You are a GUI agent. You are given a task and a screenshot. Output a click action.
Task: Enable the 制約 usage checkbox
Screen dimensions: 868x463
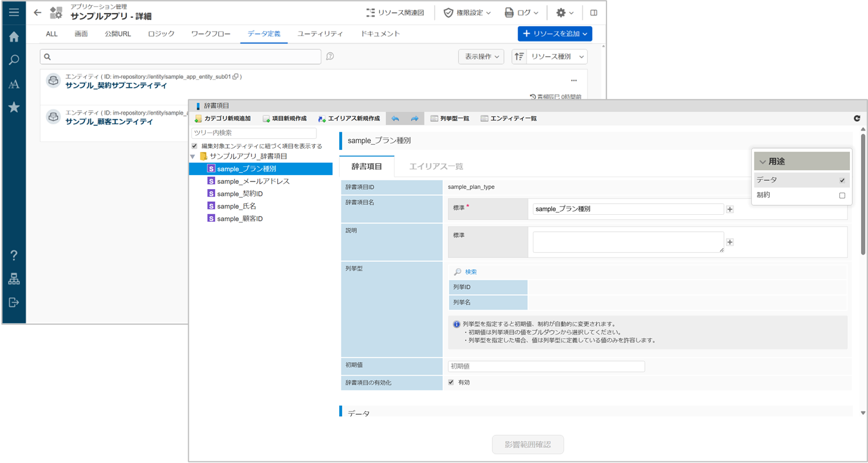842,196
